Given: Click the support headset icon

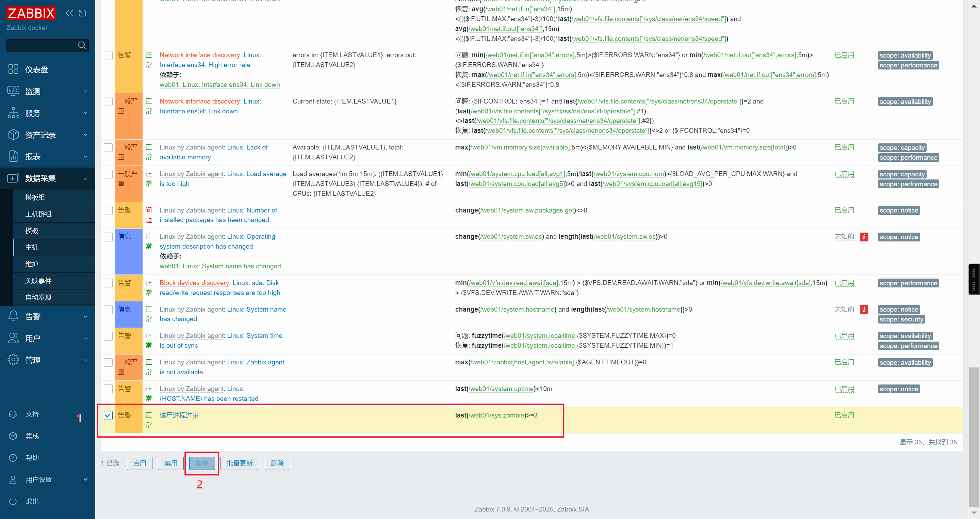Looking at the screenshot, I should tap(13, 414).
